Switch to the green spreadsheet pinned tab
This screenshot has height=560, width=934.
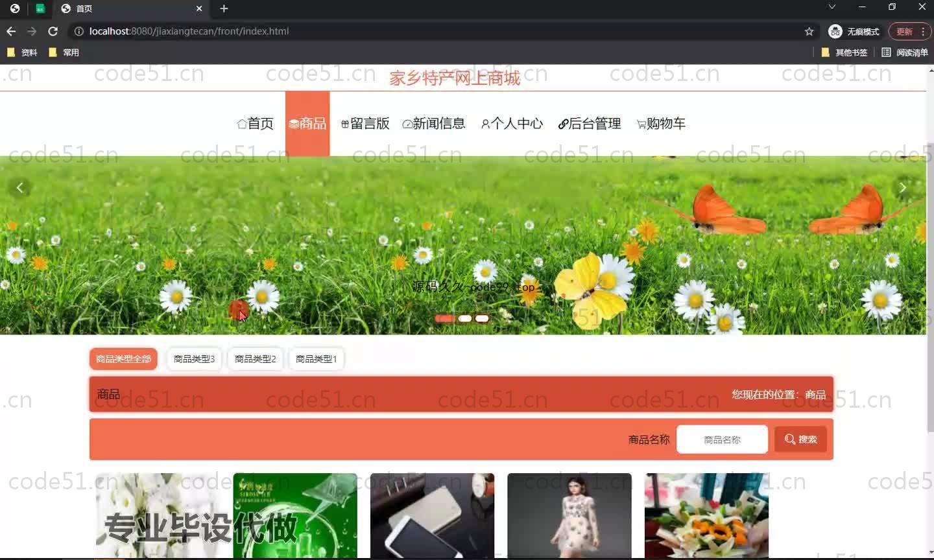(x=40, y=8)
